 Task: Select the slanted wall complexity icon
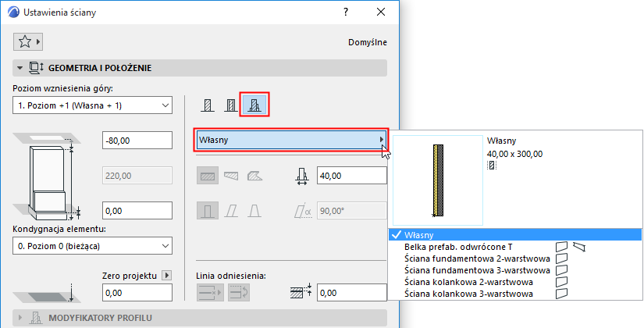pyautogui.click(x=231, y=211)
